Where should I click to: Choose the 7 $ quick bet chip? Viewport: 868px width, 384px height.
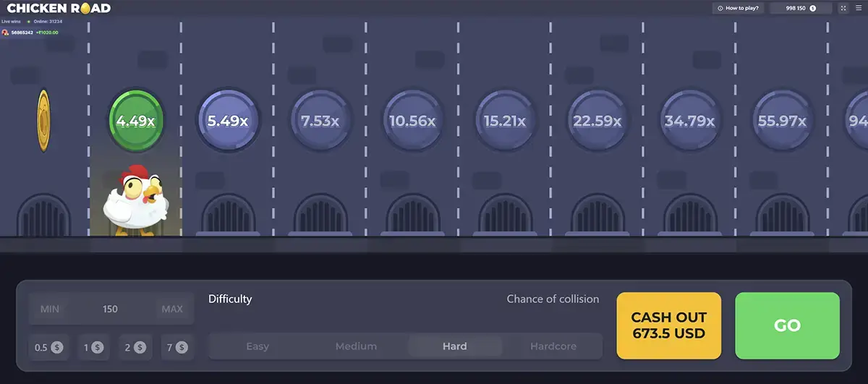click(176, 348)
